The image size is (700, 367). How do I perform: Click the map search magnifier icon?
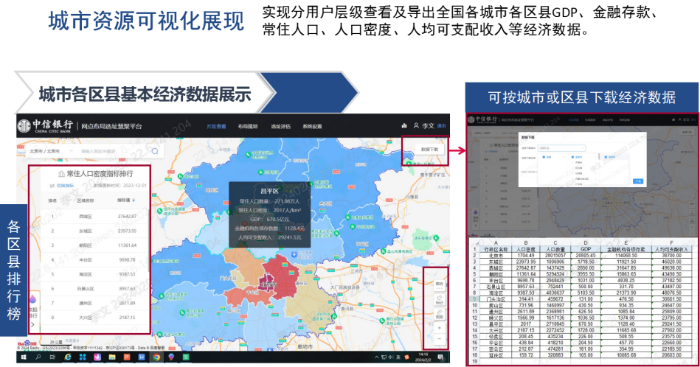pyautogui.click(x=155, y=151)
